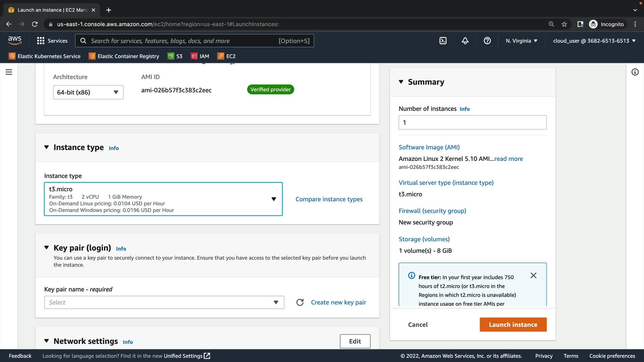Screen dimensions: 644x362
Task: Open the left navigation hamburger menu
Action: [x=9, y=72]
